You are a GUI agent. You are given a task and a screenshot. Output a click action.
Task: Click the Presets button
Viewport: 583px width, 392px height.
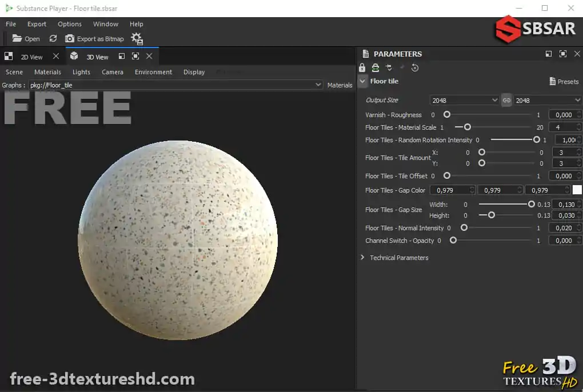564,82
